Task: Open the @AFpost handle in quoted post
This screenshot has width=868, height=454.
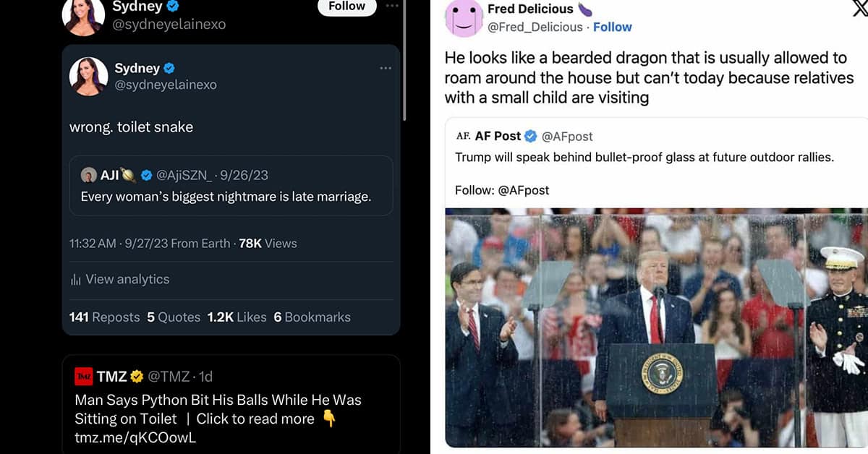Action: tap(567, 136)
